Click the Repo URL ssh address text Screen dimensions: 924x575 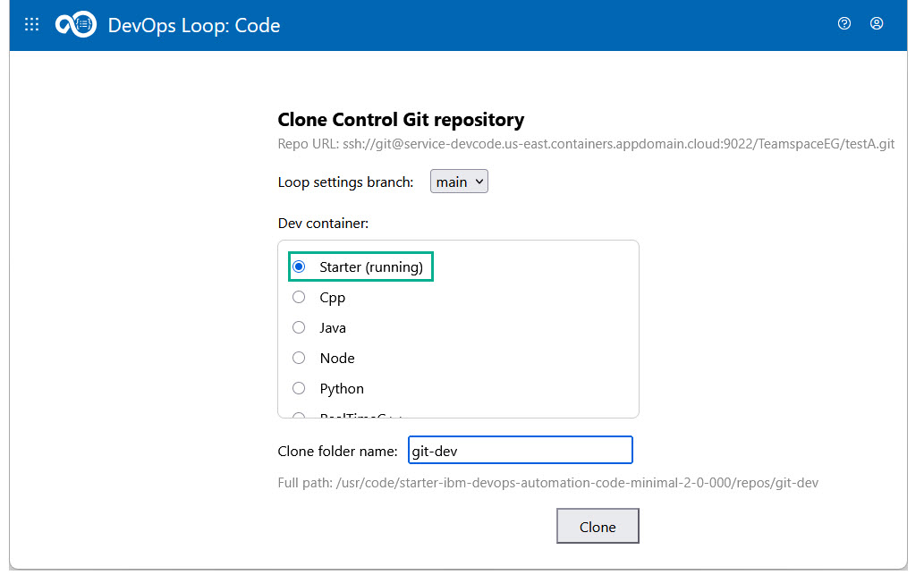click(586, 143)
